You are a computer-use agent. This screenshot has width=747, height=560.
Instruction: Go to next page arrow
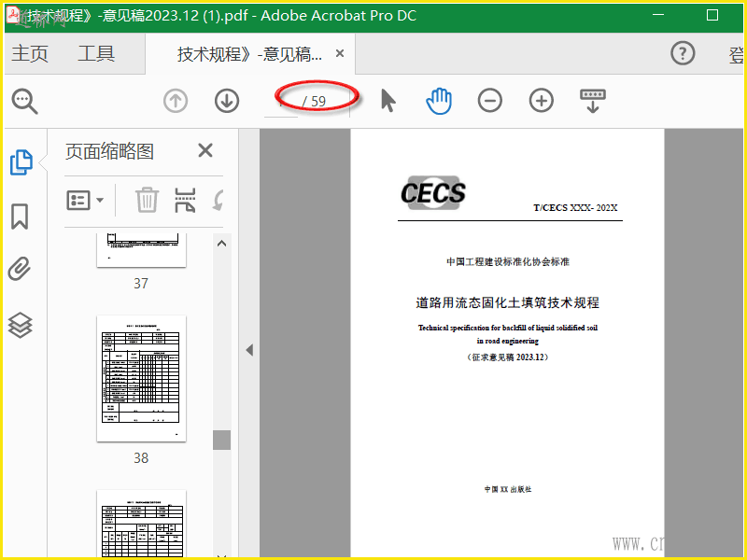(227, 101)
